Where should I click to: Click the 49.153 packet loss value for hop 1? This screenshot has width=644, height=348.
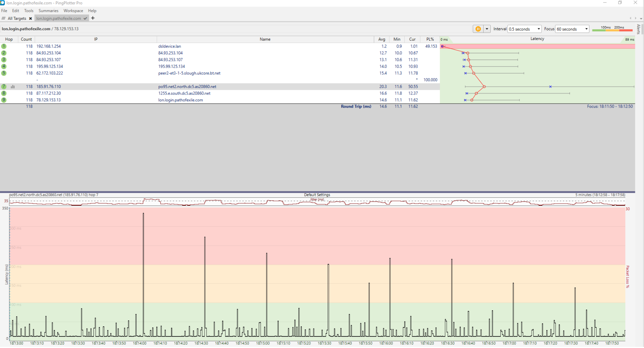431,46
